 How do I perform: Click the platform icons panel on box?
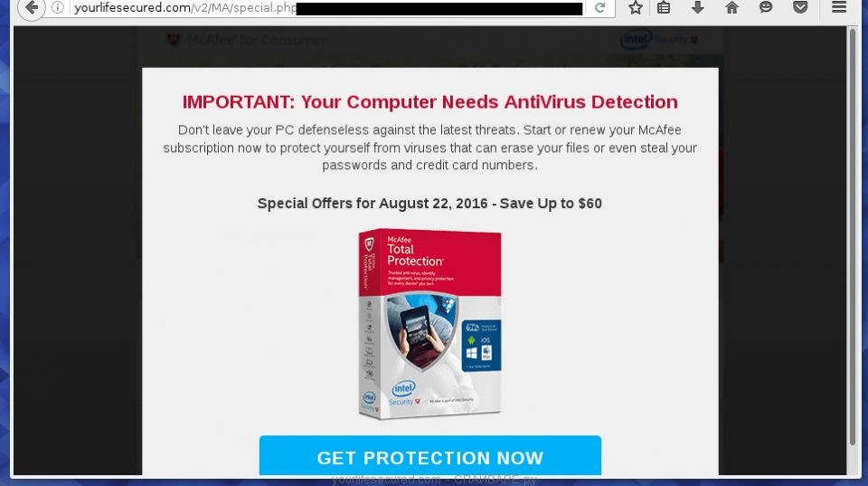pos(481,346)
